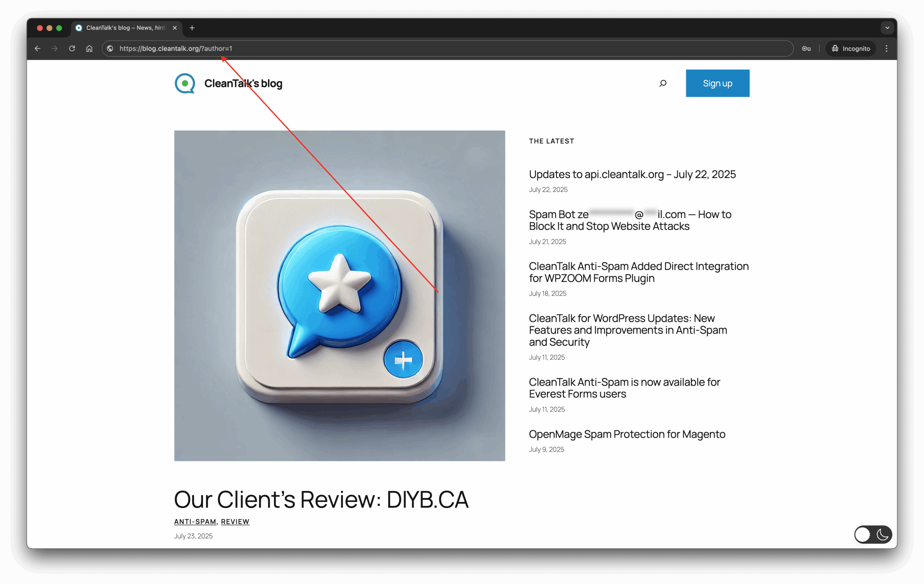Close the CleanTalk's blog tab

coord(175,28)
